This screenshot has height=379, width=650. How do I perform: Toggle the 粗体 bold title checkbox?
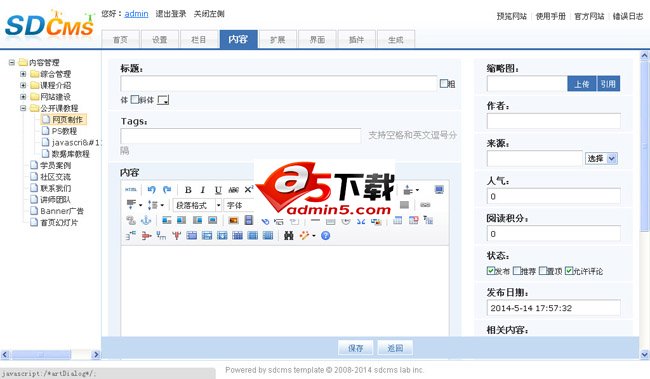point(444,84)
